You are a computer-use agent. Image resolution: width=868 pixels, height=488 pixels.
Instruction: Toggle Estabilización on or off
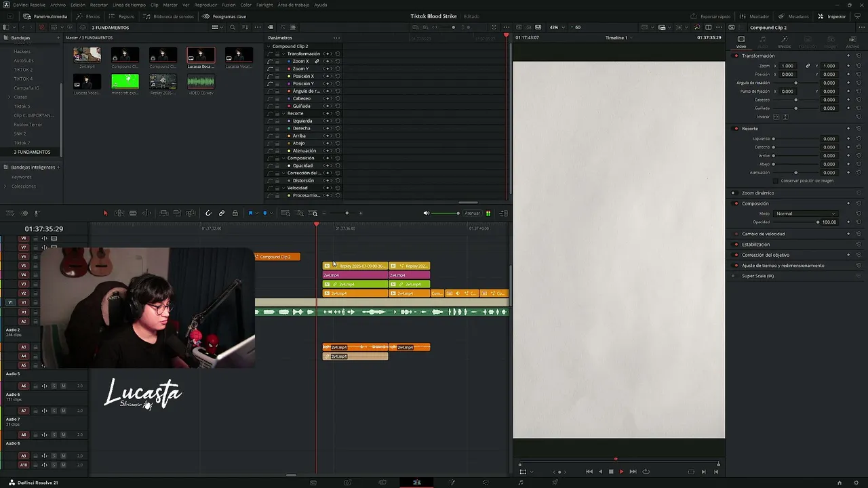pyautogui.click(x=734, y=244)
